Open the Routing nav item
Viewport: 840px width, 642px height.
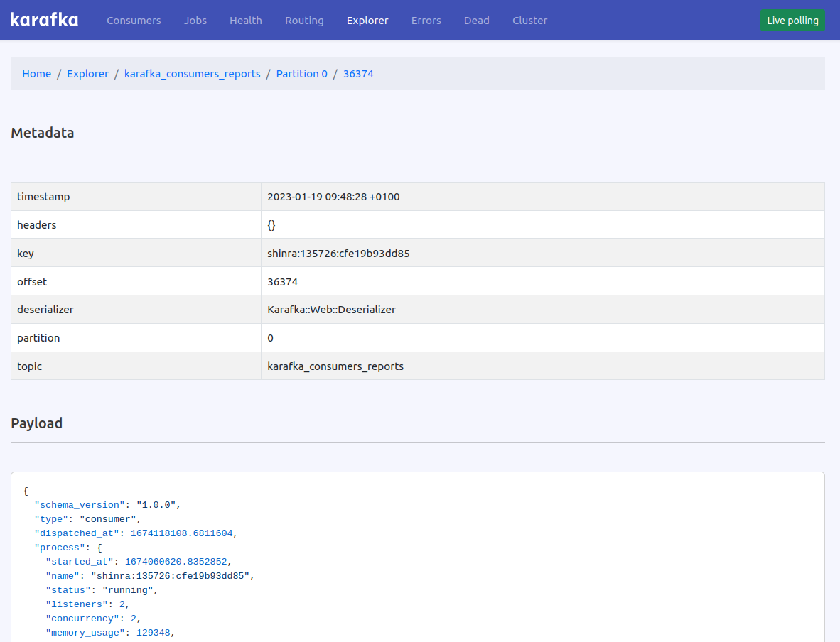point(304,21)
